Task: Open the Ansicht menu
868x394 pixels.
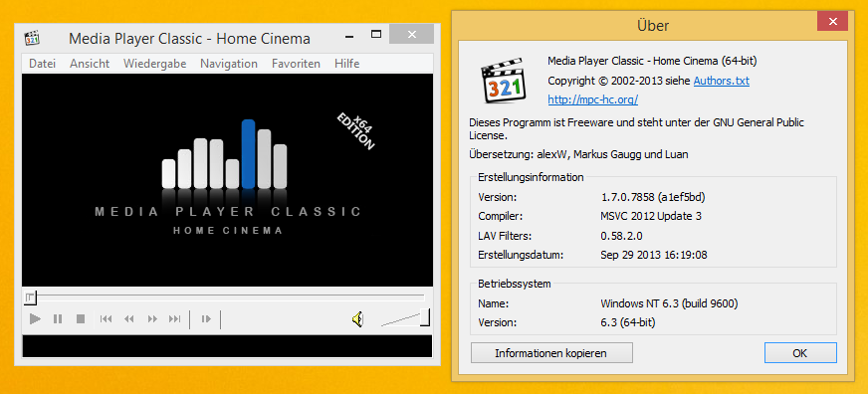Action: [90, 64]
